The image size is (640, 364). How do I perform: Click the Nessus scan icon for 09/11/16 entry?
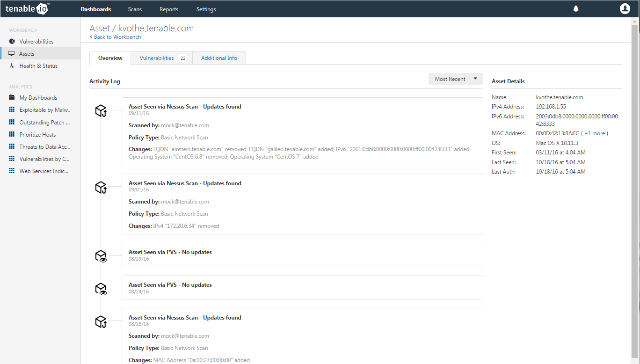pyautogui.click(x=101, y=111)
